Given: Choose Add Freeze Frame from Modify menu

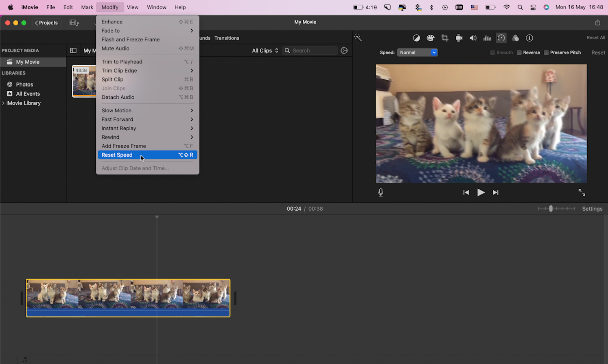Looking at the screenshot, I should (x=124, y=146).
